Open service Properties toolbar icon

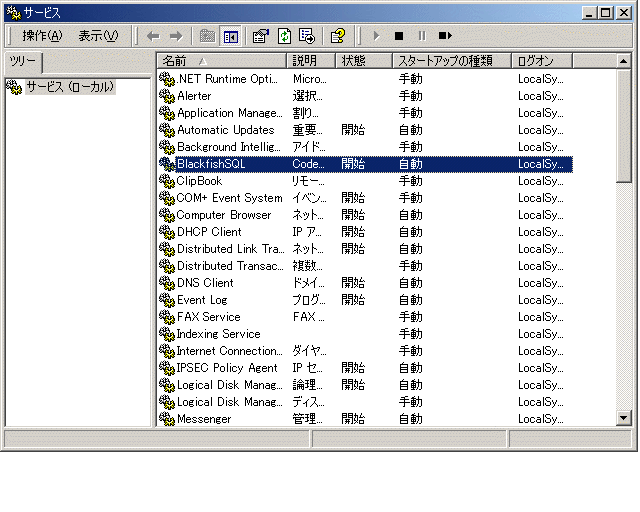(x=261, y=36)
